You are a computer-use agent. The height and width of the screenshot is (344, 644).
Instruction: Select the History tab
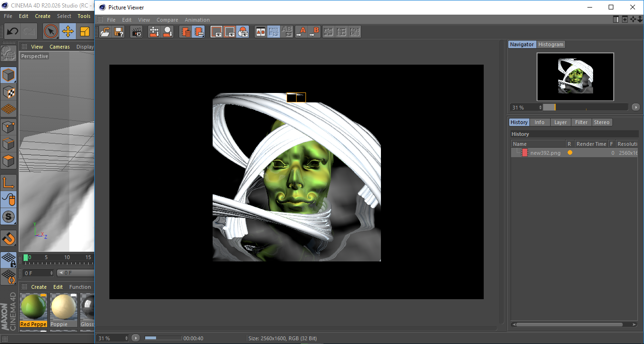tap(519, 122)
